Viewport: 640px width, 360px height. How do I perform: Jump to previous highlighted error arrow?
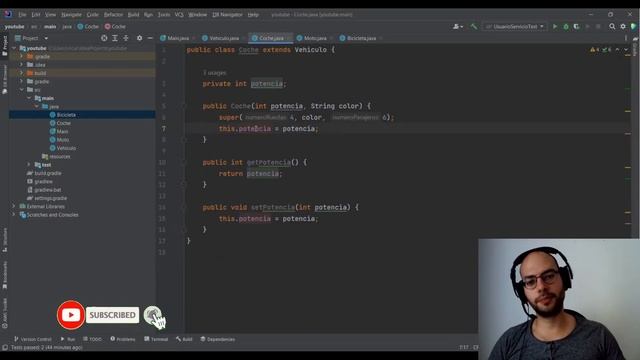tap(617, 50)
